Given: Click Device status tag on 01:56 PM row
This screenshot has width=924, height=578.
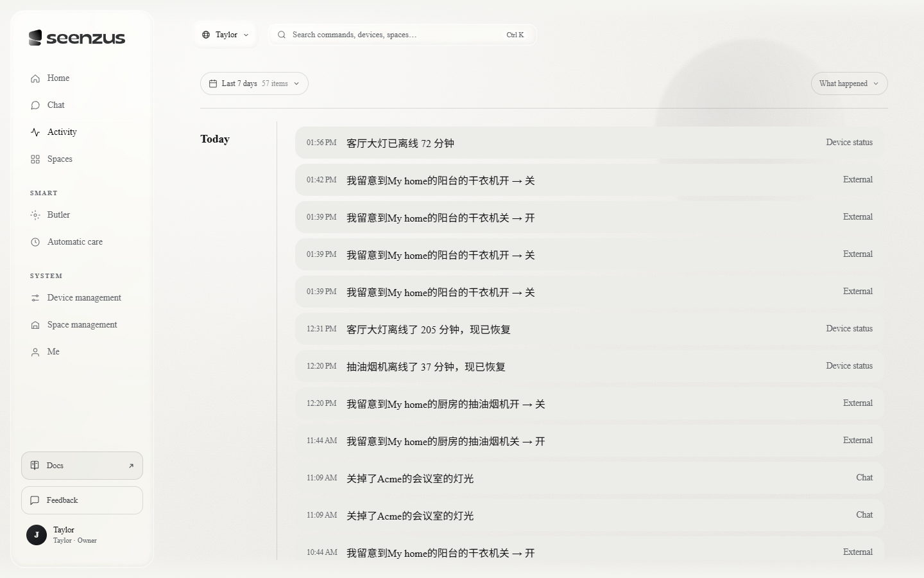Looking at the screenshot, I should click(849, 143).
